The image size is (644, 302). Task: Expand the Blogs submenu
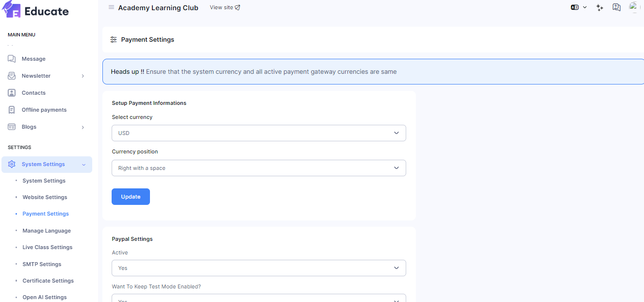(x=83, y=127)
